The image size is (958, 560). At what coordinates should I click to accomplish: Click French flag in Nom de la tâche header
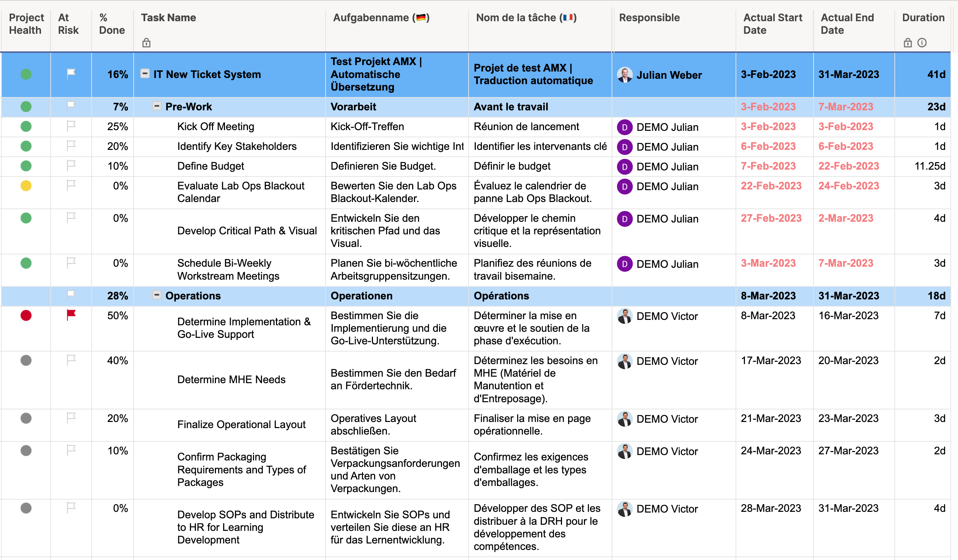coord(567,18)
